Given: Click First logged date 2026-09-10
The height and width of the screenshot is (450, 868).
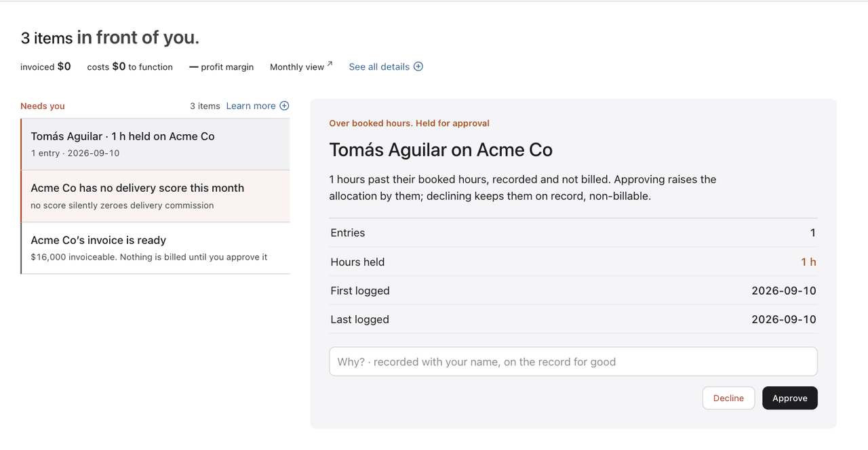Looking at the screenshot, I should coord(784,291).
